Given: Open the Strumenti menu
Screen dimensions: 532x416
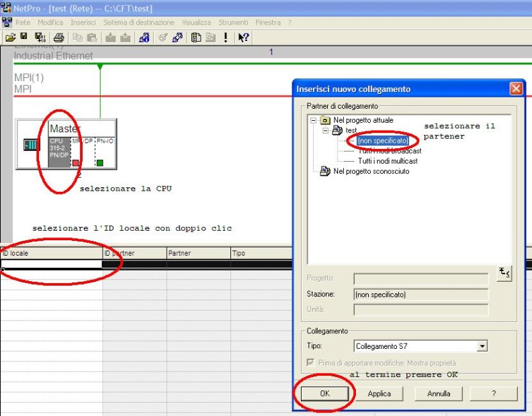Looking at the screenshot, I should 233,22.
